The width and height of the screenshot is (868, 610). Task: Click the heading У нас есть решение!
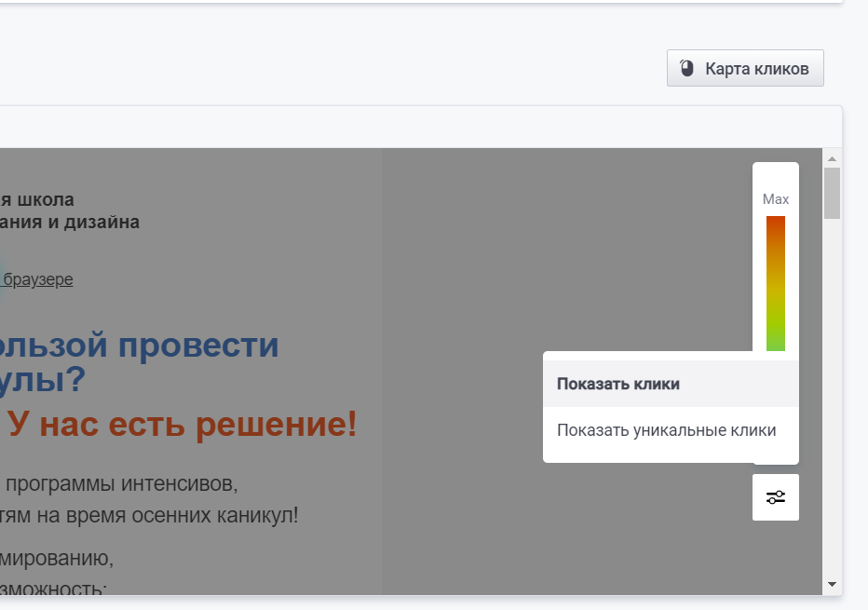[183, 425]
